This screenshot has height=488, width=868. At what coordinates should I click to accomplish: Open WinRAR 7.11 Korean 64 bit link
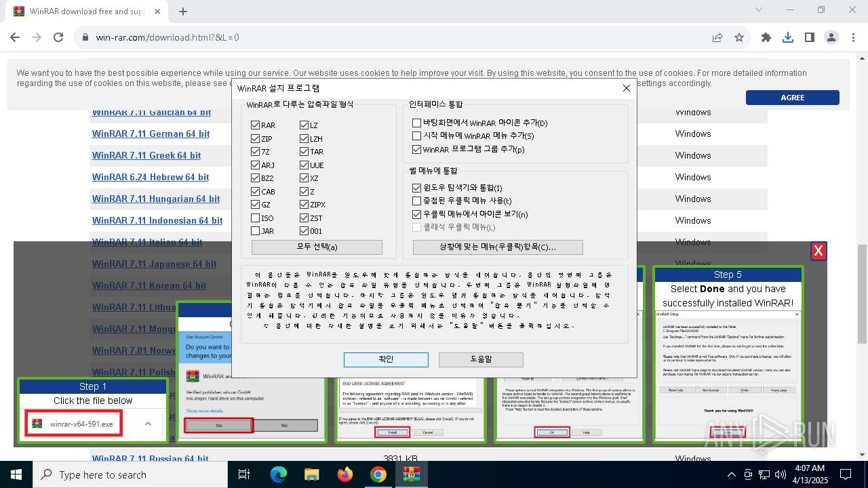tap(149, 285)
